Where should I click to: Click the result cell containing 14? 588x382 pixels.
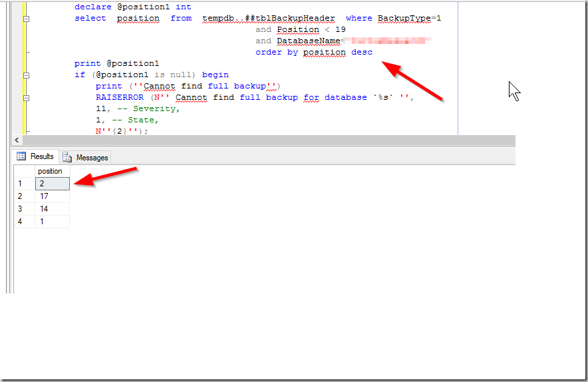point(53,209)
